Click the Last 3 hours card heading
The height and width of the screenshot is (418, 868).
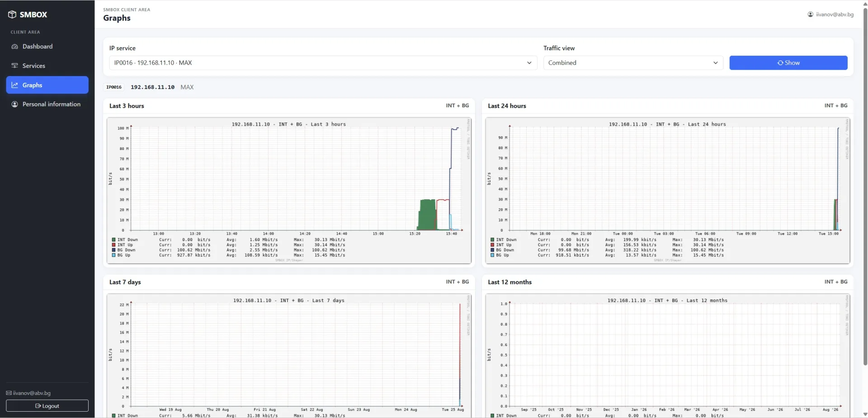[127, 106]
